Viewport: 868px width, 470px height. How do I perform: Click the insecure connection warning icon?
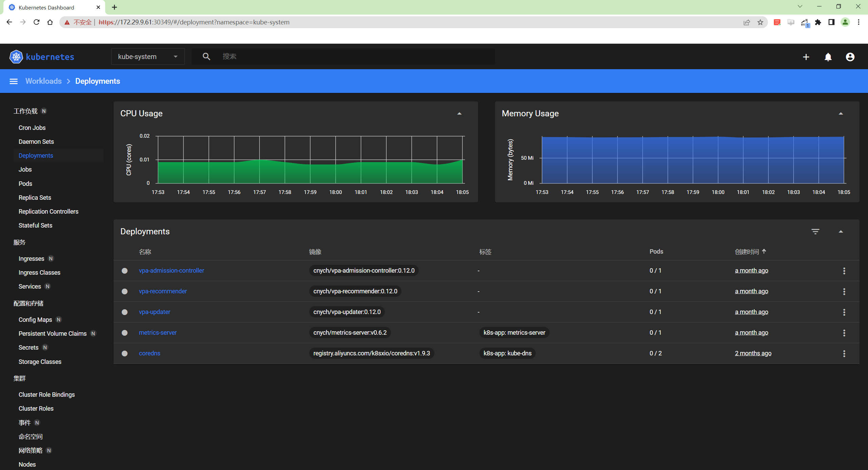tap(67, 22)
